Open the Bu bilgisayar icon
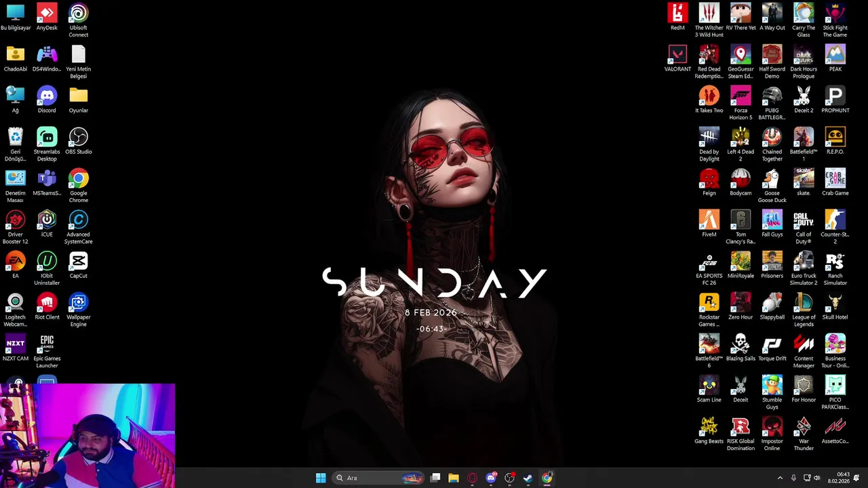 click(x=15, y=17)
